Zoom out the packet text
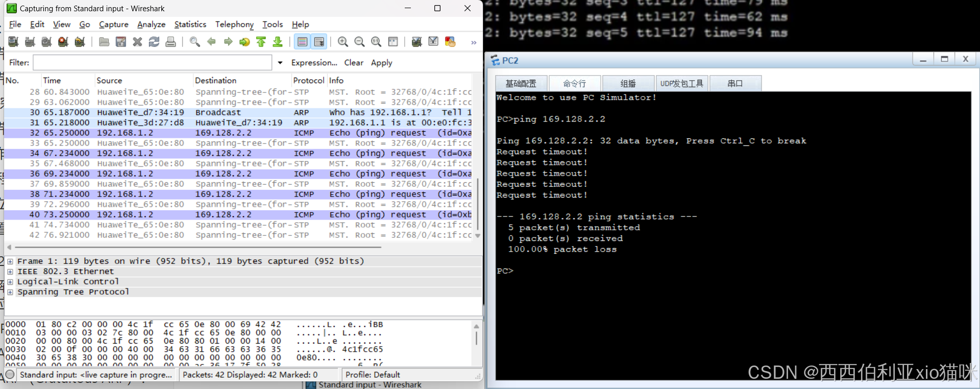Screen dimensions: 980x389 tap(359, 42)
